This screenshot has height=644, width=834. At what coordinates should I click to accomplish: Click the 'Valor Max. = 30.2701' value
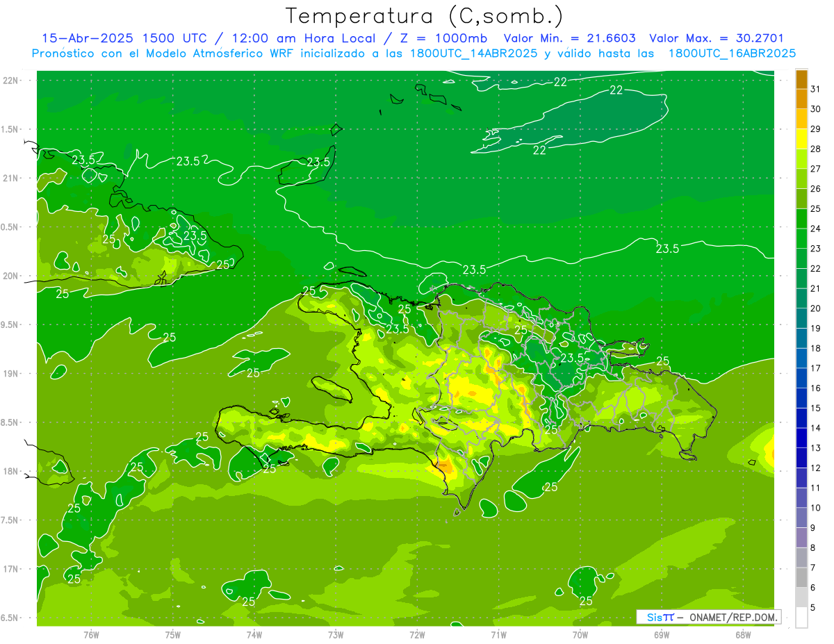pyautogui.click(x=717, y=38)
